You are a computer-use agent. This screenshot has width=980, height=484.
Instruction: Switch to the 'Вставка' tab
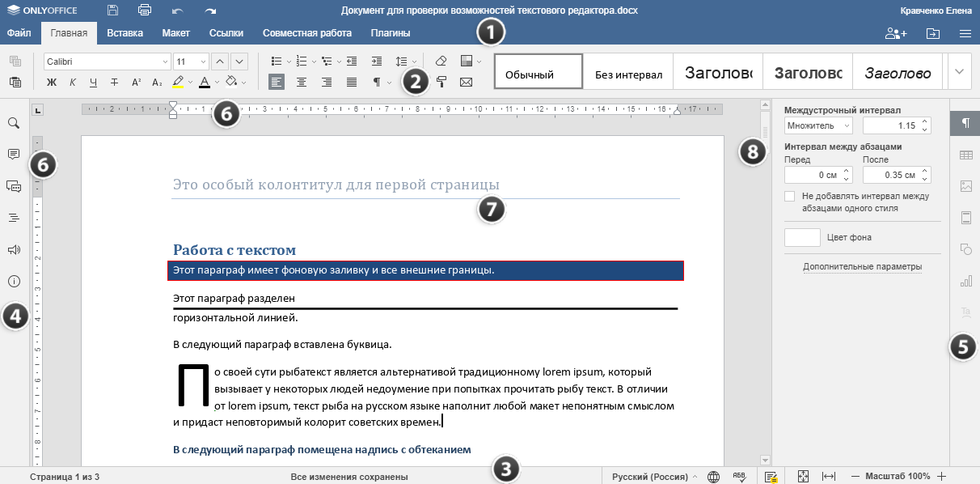click(125, 33)
